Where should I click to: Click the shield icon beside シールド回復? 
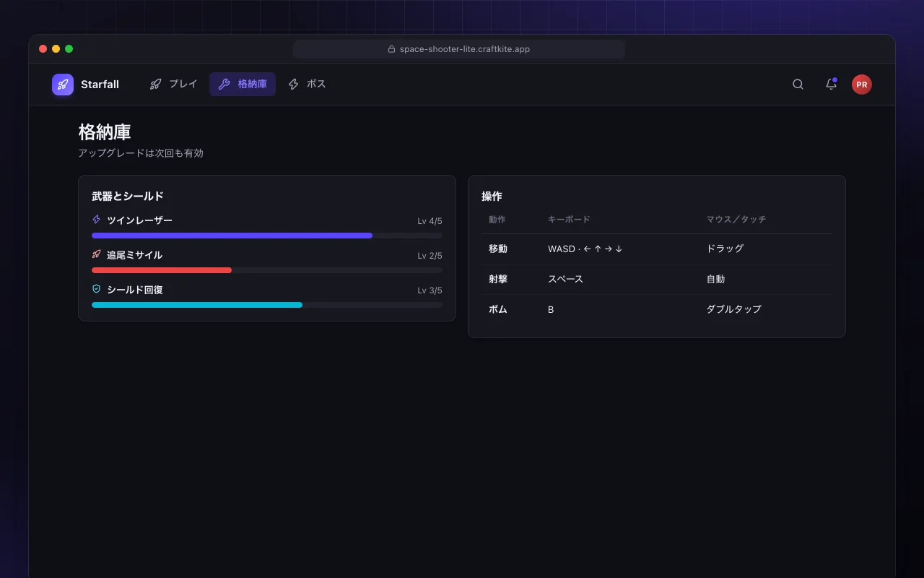point(96,289)
